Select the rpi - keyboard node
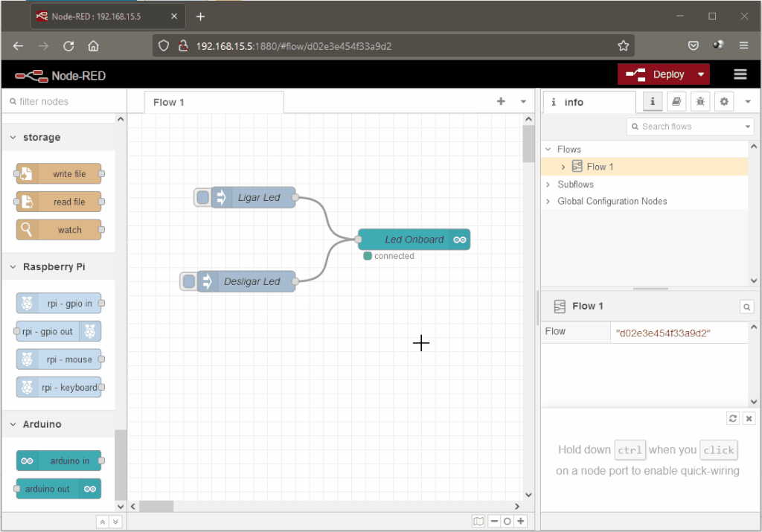Viewport: 762px width, 532px height. 59,387
